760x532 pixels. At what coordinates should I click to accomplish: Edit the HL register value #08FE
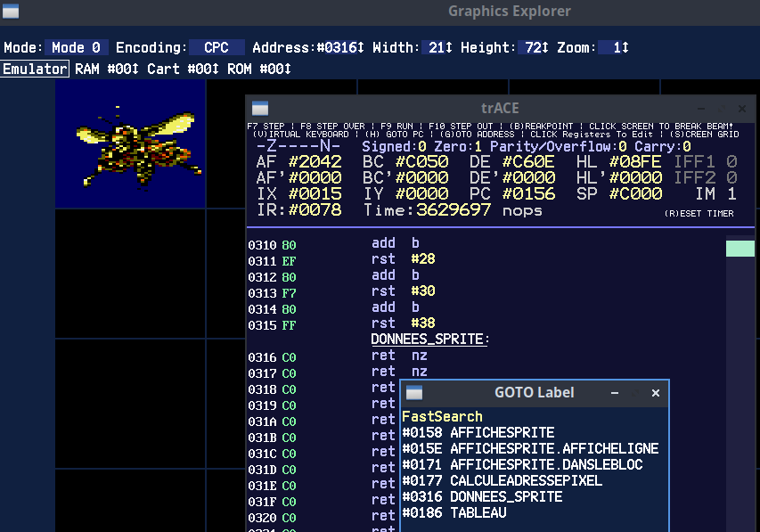click(635, 161)
